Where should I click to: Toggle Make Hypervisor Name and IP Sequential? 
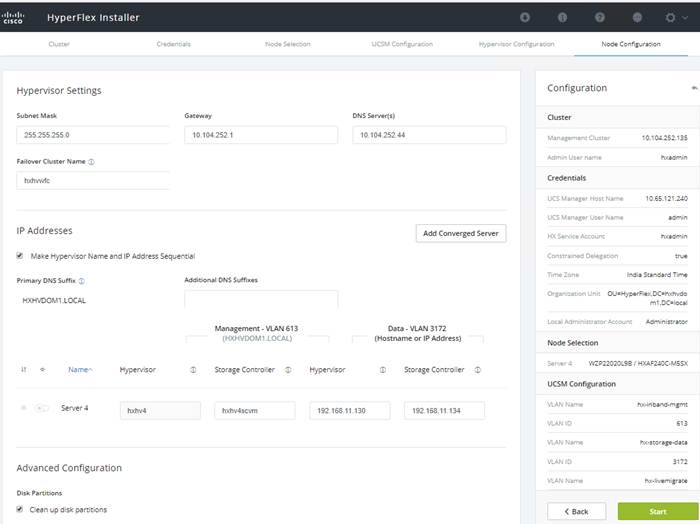(x=20, y=256)
